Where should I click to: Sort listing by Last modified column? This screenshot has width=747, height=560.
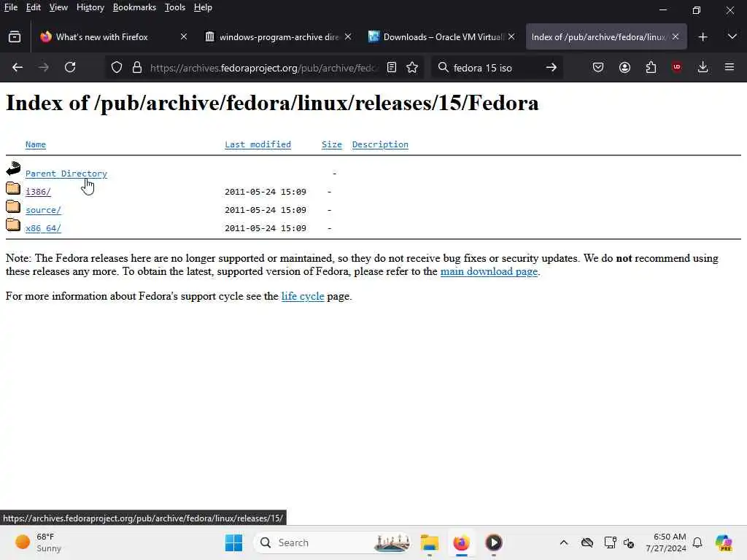(x=258, y=144)
